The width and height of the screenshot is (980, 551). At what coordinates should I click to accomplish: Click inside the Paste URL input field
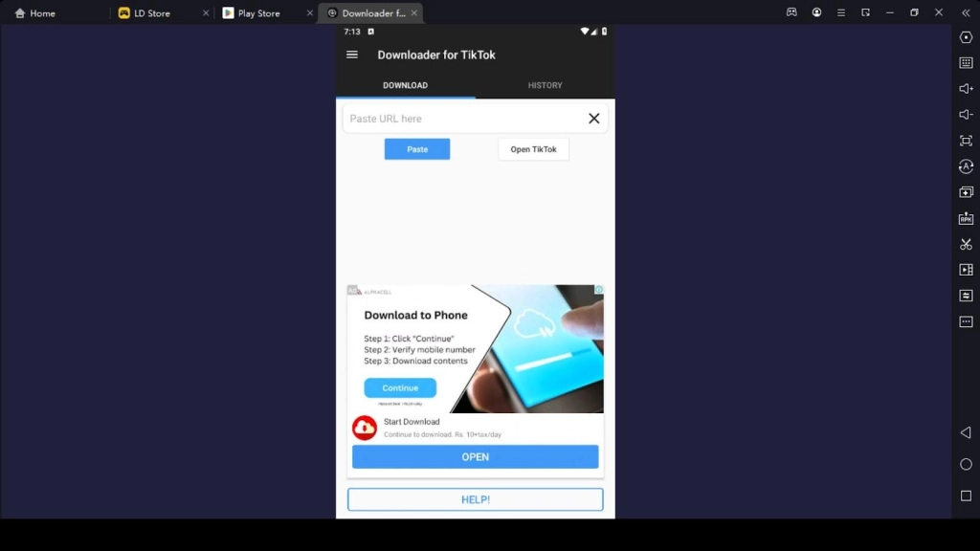click(x=459, y=118)
